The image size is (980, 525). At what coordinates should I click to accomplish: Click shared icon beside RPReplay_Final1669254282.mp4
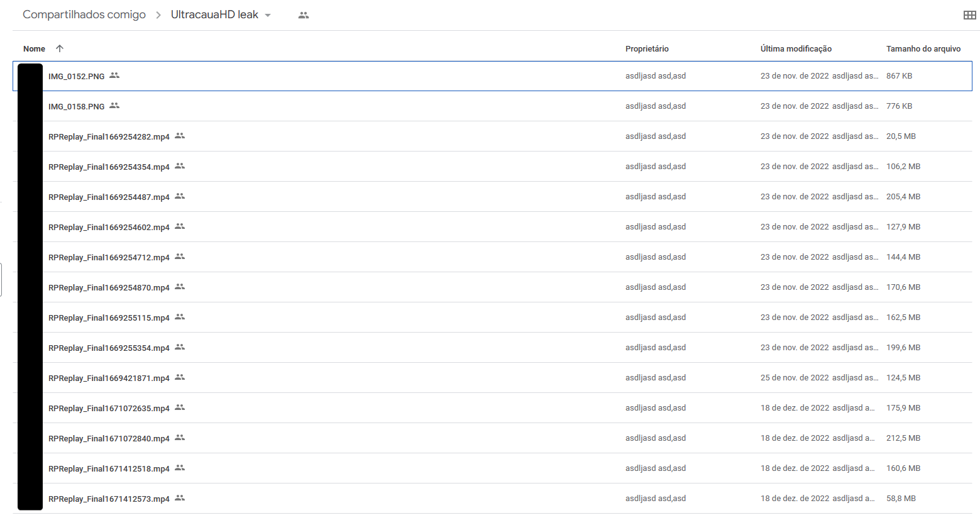pos(180,136)
